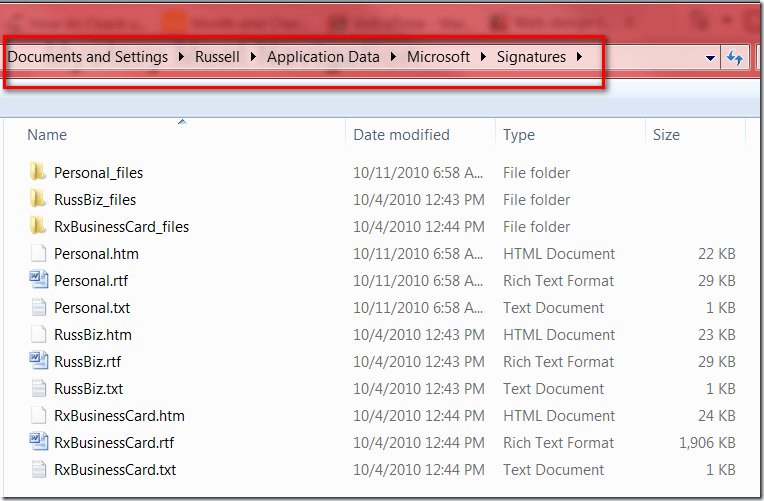The image size is (764, 501).
Task: Select the RussBiz_files folder icon
Action: pyautogui.click(x=38, y=199)
